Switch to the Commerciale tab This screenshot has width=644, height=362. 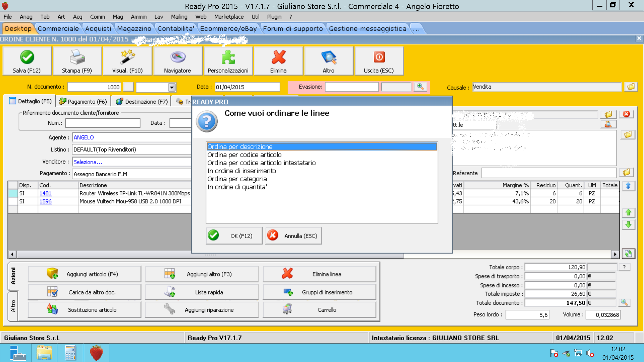[58, 28]
